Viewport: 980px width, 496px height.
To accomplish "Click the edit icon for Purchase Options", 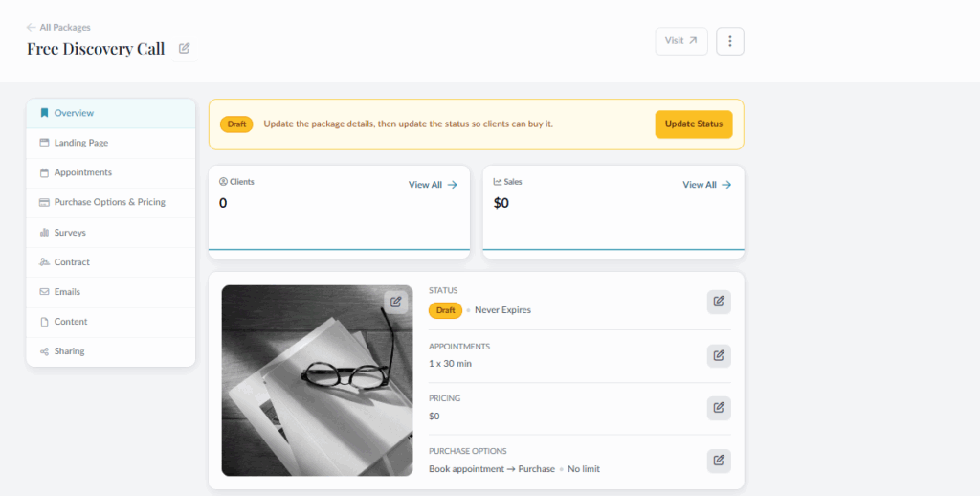I will tap(719, 461).
